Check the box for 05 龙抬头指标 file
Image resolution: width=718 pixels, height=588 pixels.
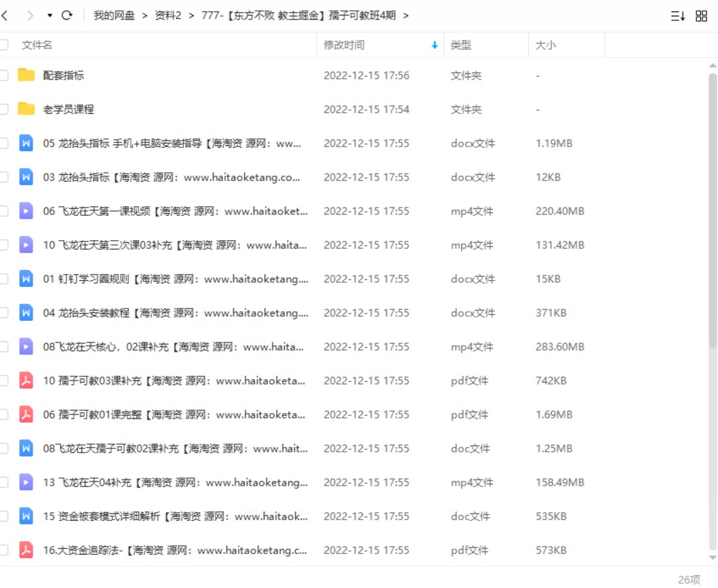[3, 143]
